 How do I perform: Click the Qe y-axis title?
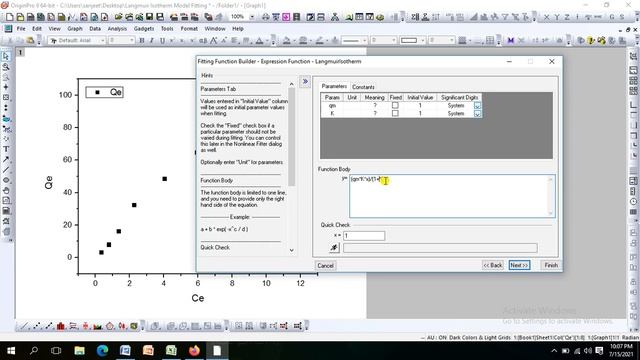point(49,182)
